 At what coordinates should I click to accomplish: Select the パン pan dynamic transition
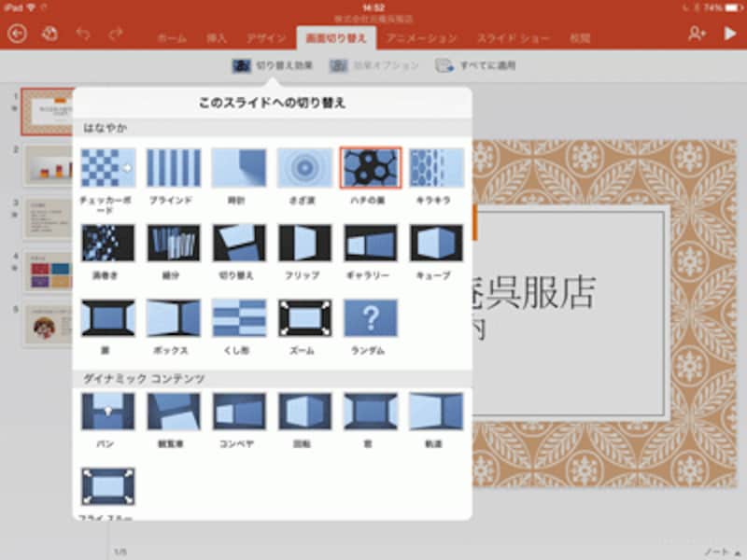[108, 412]
